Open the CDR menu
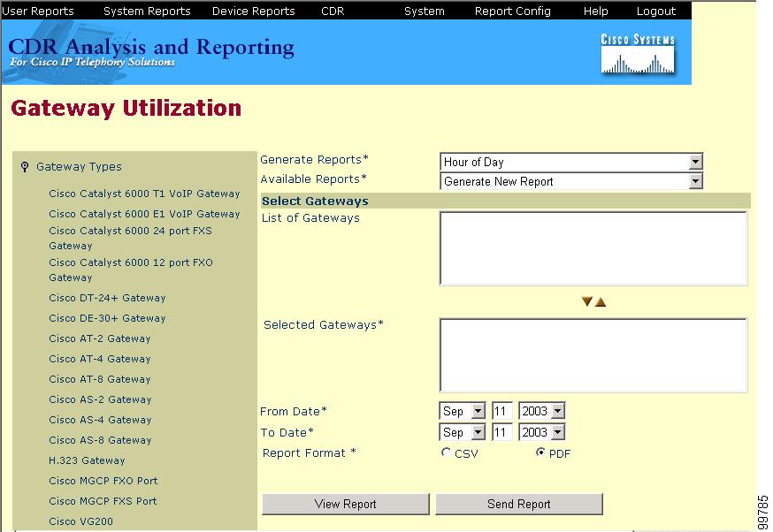Screen dimensions: 773x532 pyautogui.click(x=333, y=11)
